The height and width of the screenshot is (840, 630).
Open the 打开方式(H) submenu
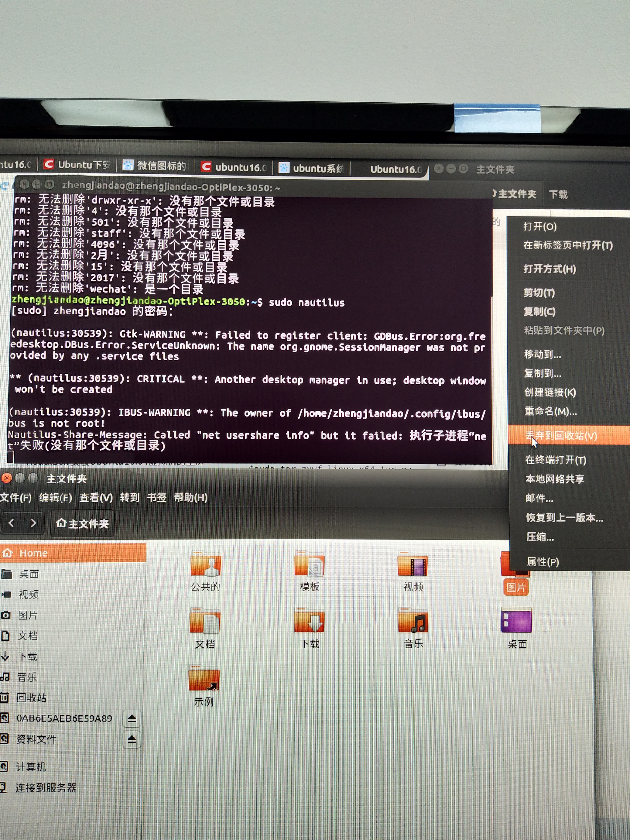point(550,269)
